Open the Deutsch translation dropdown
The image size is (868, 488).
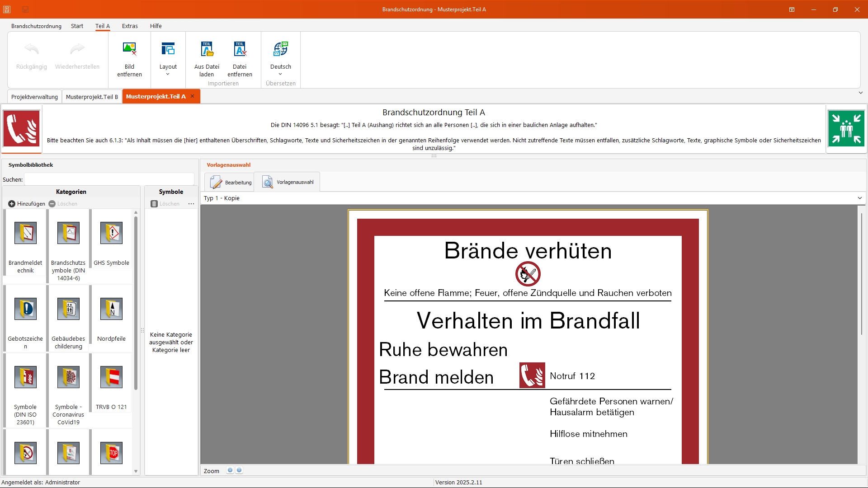pyautogui.click(x=280, y=58)
